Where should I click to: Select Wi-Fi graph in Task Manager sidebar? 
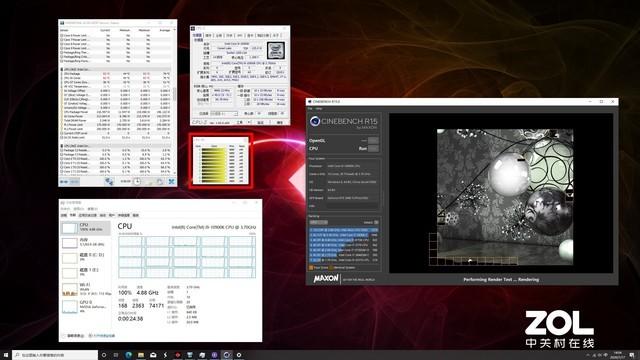click(x=86, y=289)
